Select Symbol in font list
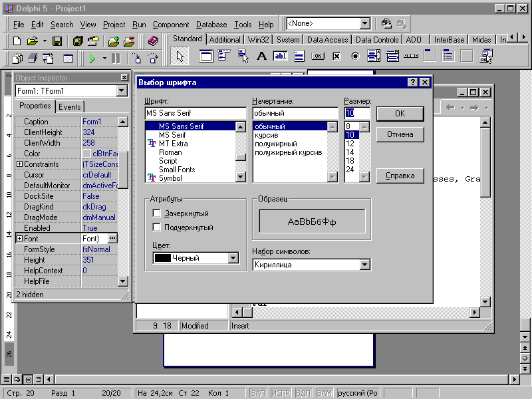 click(x=170, y=178)
